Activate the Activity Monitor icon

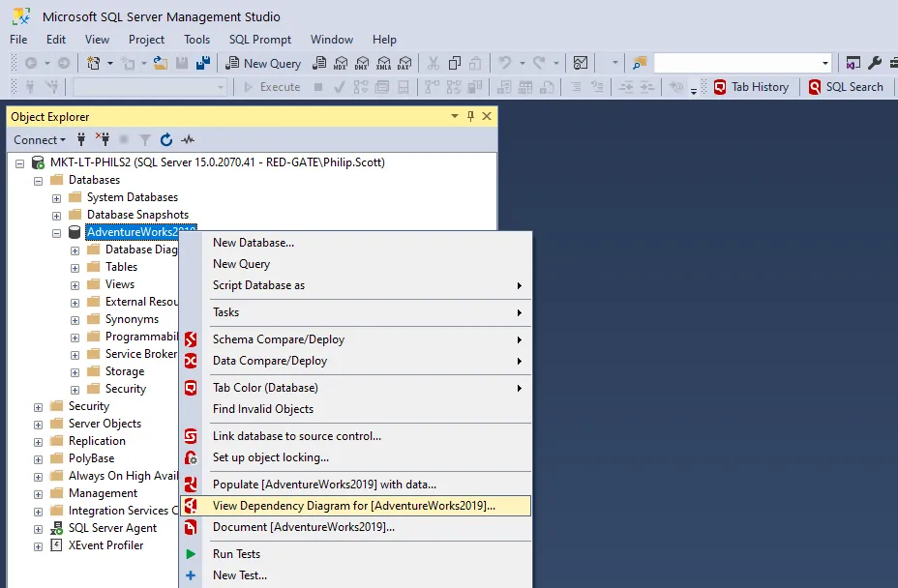[x=188, y=139]
